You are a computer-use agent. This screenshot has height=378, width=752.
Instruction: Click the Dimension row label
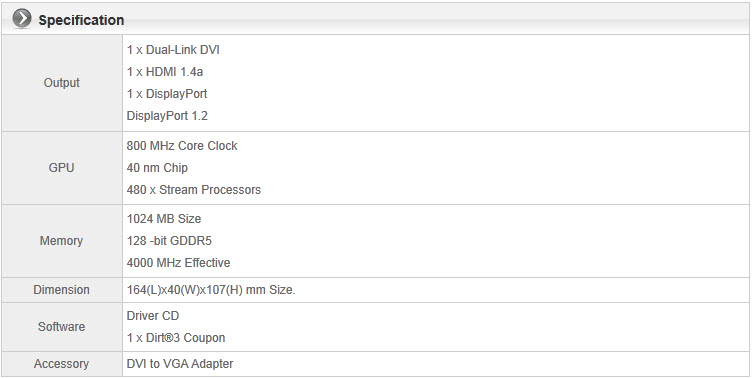point(61,290)
